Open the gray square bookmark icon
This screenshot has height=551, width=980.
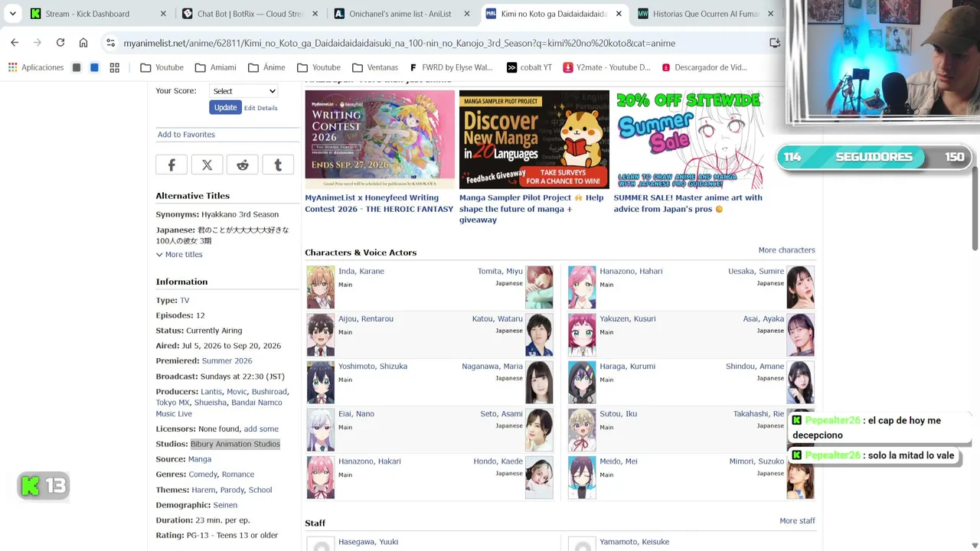coord(77,67)
